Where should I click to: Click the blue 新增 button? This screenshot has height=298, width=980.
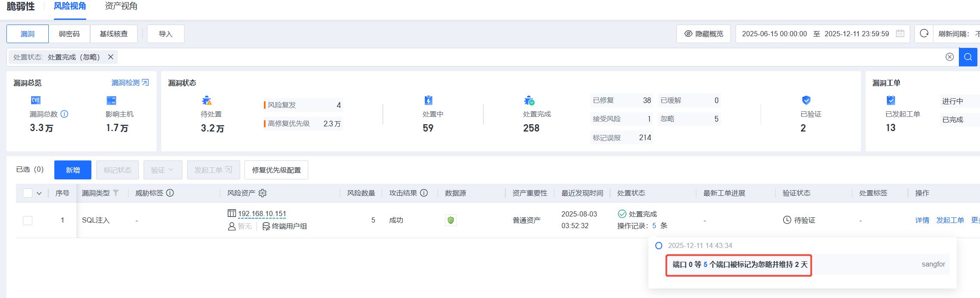point(73,170)
